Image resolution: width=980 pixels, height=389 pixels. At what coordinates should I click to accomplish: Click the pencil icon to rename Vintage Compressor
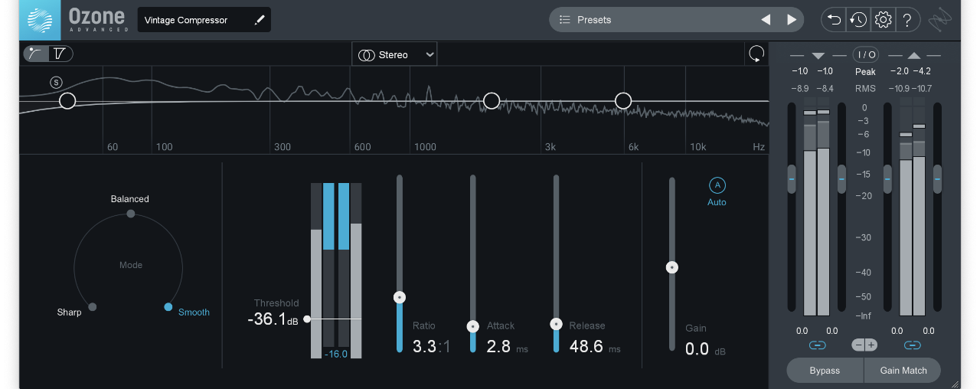pos(260,21)
